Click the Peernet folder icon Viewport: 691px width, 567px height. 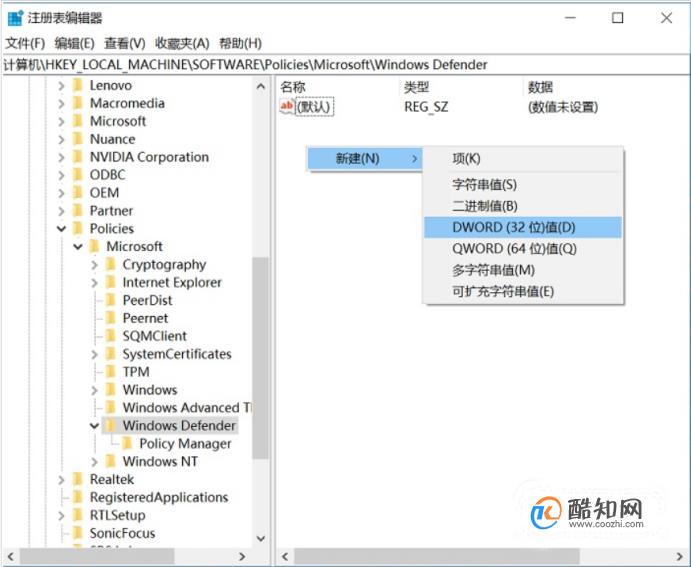coord(111,318)
